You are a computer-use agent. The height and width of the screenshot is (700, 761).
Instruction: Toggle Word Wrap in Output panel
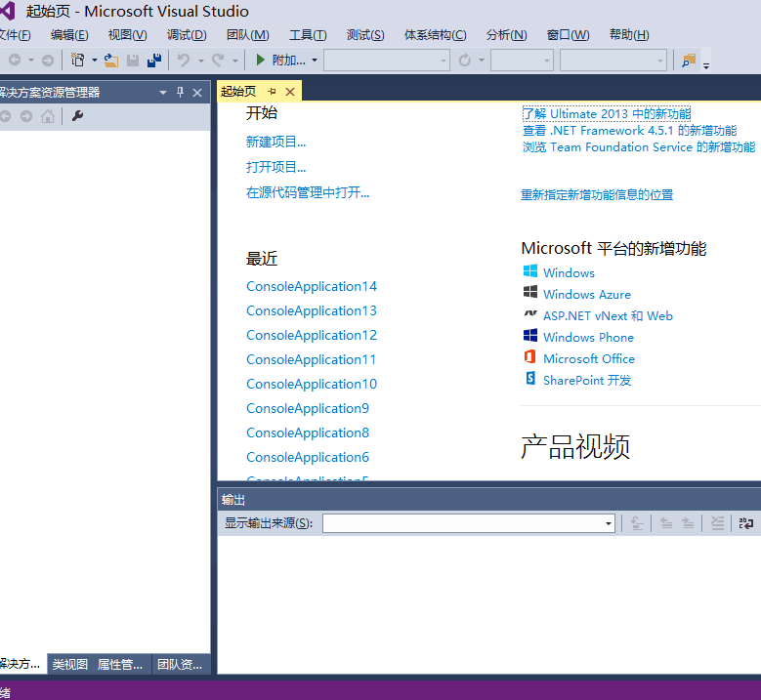coord(746,523)
